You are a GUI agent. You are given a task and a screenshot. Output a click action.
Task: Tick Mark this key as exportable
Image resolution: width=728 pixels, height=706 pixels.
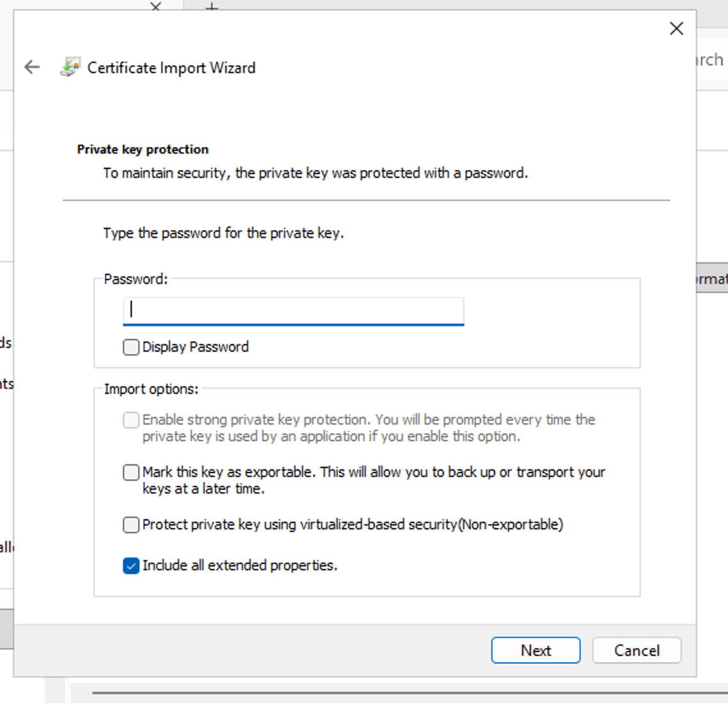pyautogui.click(x=131, y=473)
